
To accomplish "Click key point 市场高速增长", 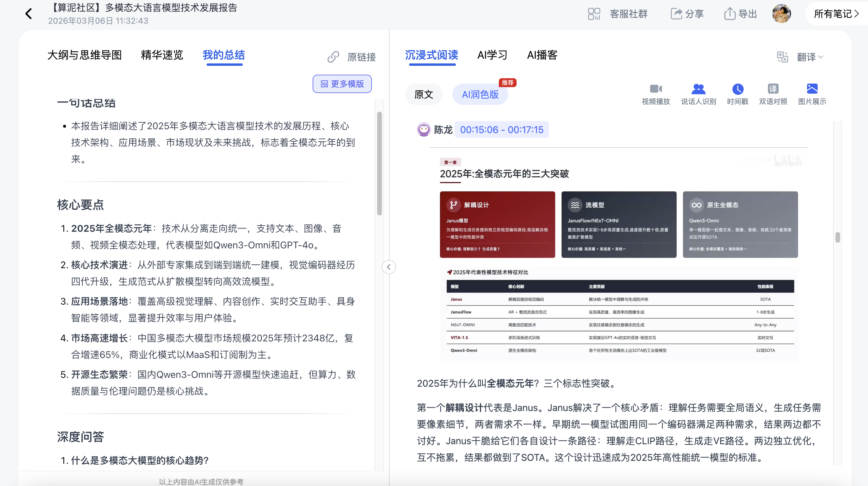I will click(99, 338).
